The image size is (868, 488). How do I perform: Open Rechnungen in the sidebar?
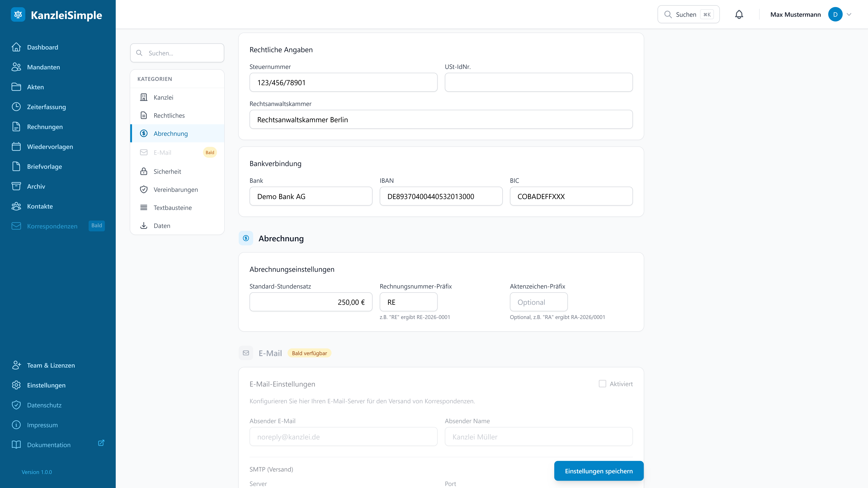pos(45,127)
